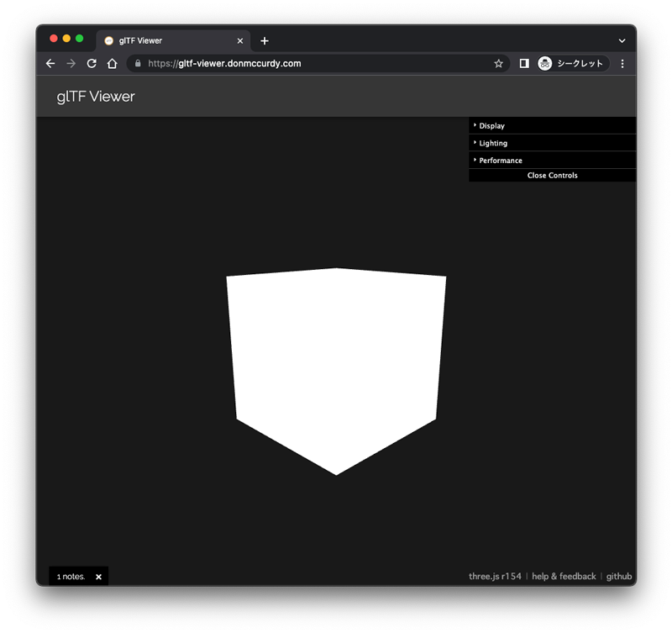Viewport: 672px width, 633px height.
Task: Close the glTF Viewer tab
Action: click(x=240, y=40)
